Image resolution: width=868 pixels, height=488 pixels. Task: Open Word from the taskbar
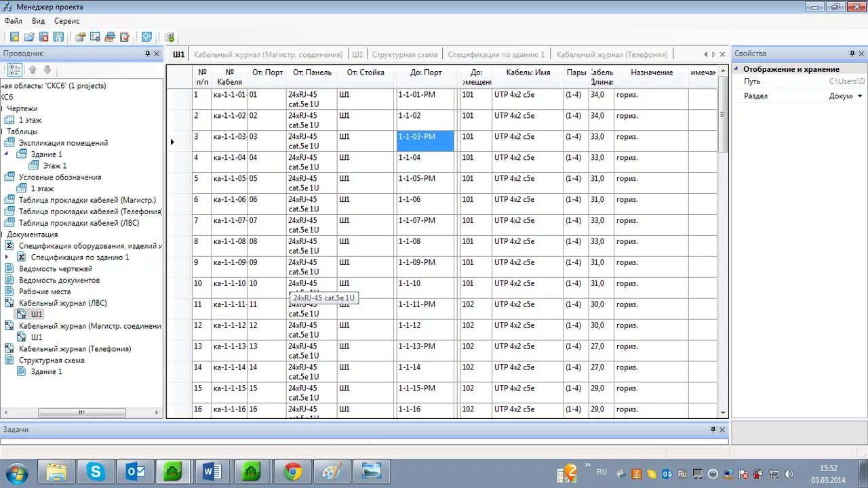click(x=213, y=472)
